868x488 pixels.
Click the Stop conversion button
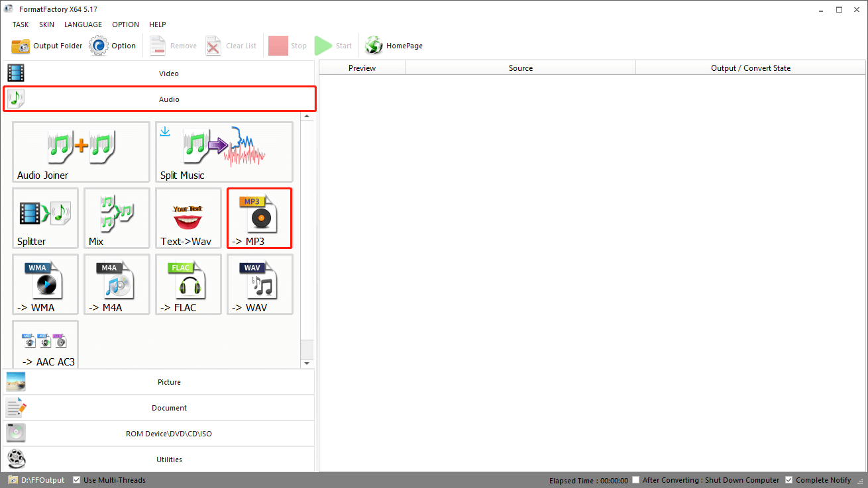pos(288,46)
